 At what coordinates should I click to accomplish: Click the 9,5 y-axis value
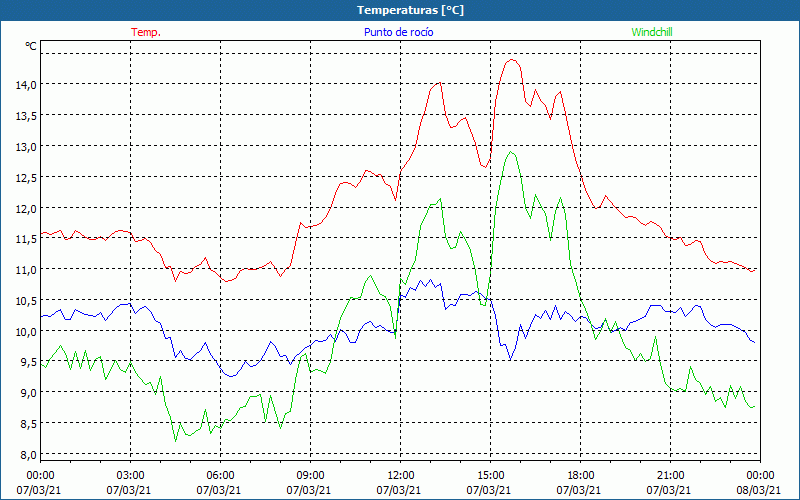tap(28, 362)
